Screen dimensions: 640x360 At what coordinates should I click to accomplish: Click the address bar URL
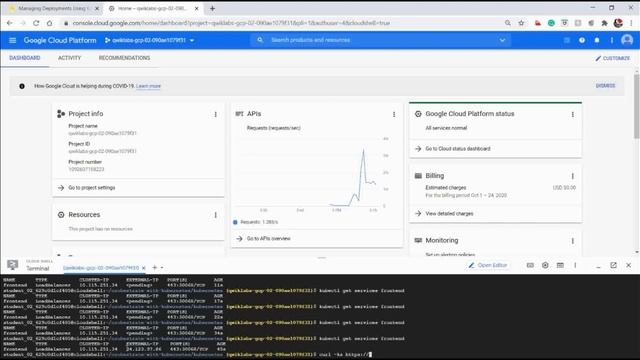pos(231,23)
